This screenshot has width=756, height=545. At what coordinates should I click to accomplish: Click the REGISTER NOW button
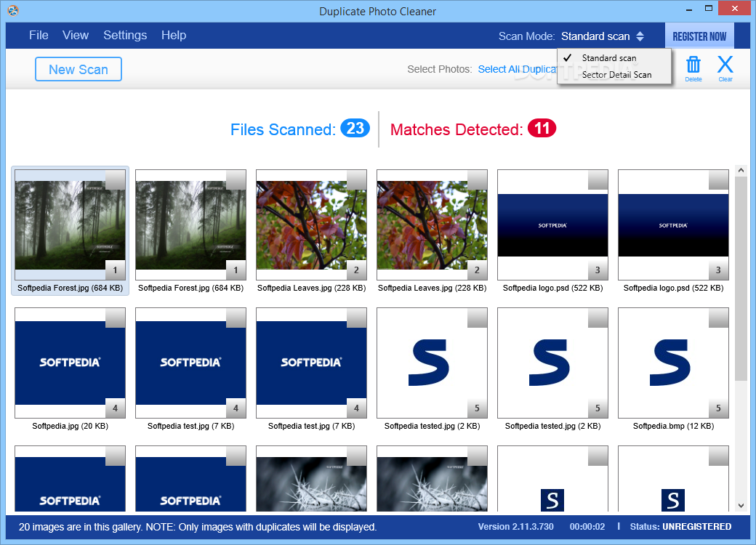pos(699,36)
